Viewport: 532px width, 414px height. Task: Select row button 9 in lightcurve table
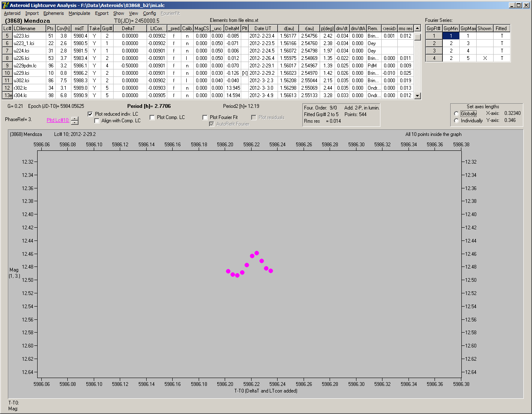tap(7, 66)
